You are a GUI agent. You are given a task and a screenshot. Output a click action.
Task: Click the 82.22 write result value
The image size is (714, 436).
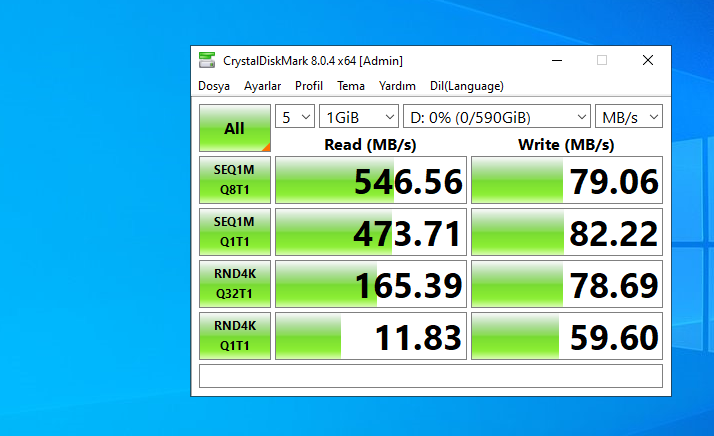point(567,232)
